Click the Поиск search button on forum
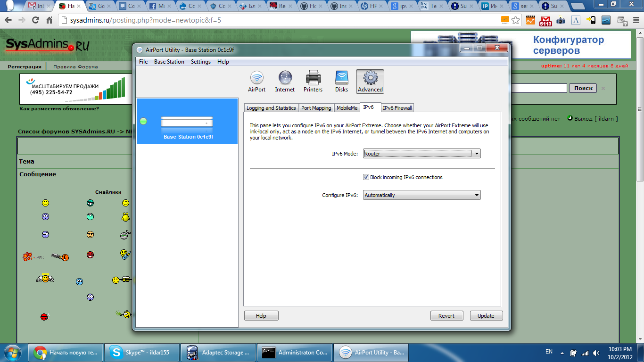 pyautogui.click(x=583, y=88)
